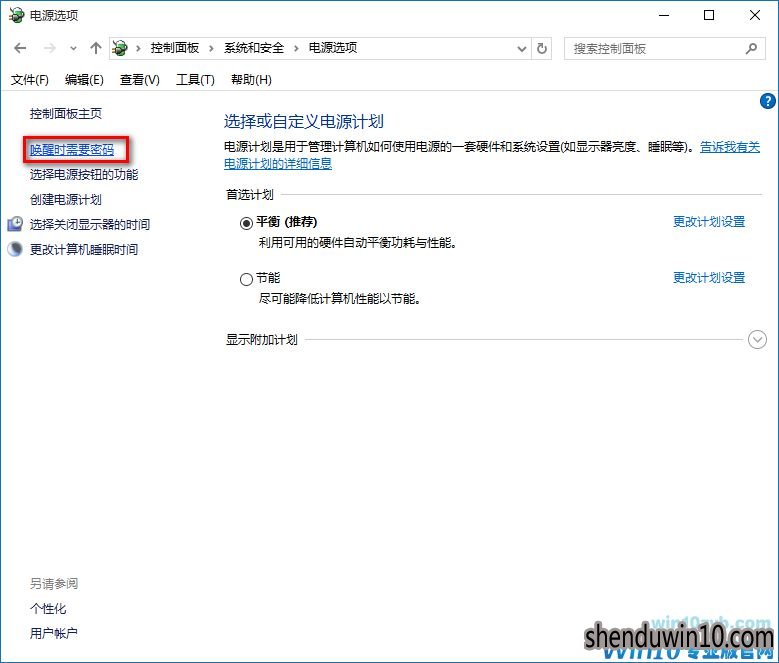Maximize the 电源选项 window

click(x=709, y=15)
